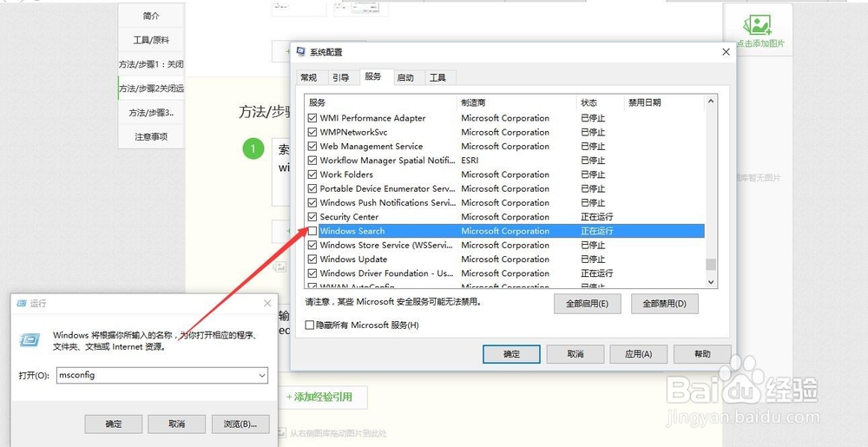Viewport: 868px width, 447px height.
Task: Click the services list scrollbar down arrow
Action: [712, 282]
